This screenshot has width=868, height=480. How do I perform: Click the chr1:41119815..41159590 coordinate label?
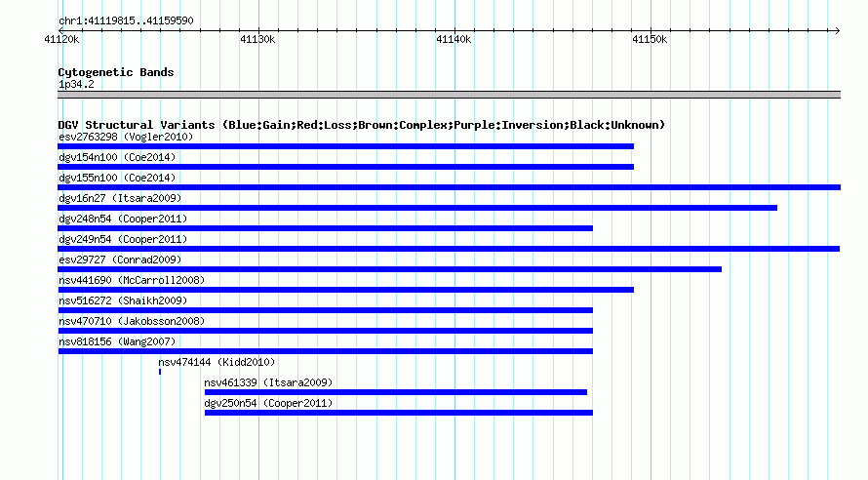[126, 21]
